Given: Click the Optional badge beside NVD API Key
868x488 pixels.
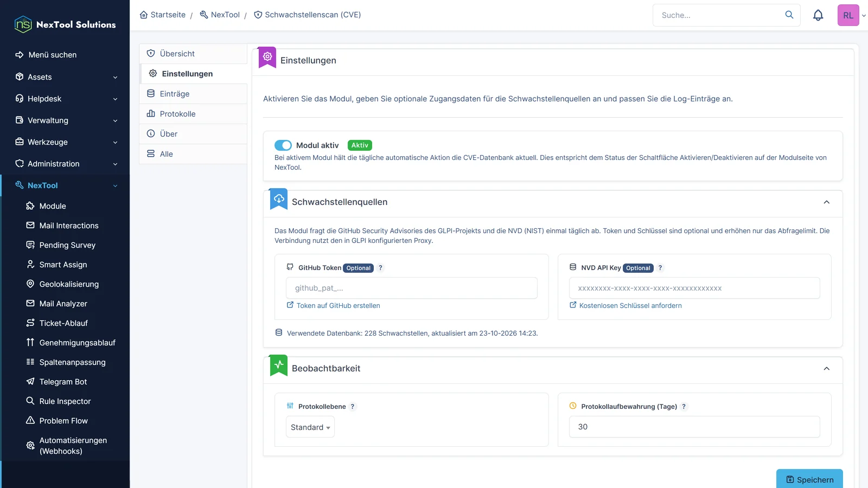Looking at the screenshot, I should [638, 268].
